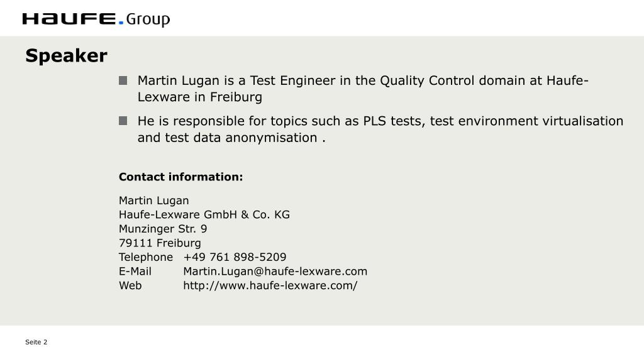Click the Haufe Group logo
Viewport: 644px width, 362px height.
(96, 19)
